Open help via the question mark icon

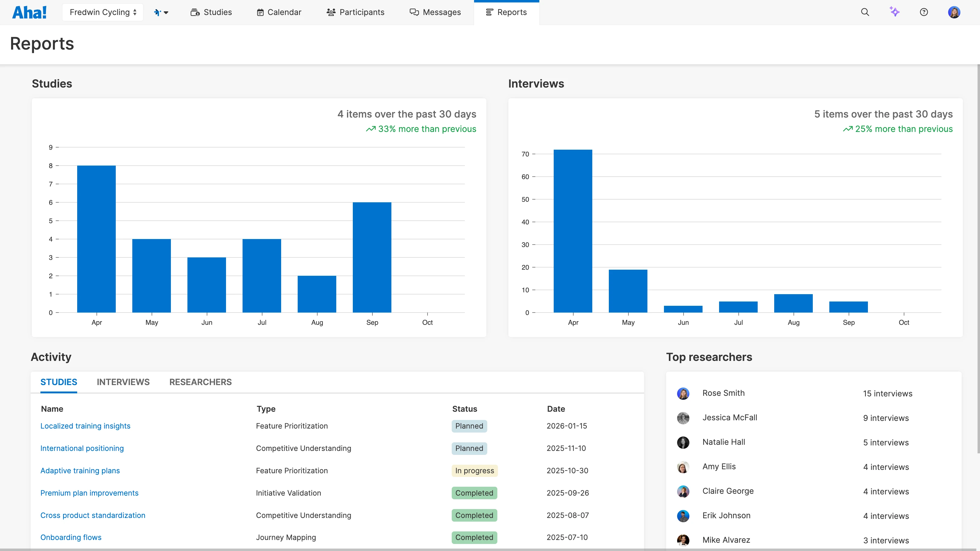pos(924,12)
